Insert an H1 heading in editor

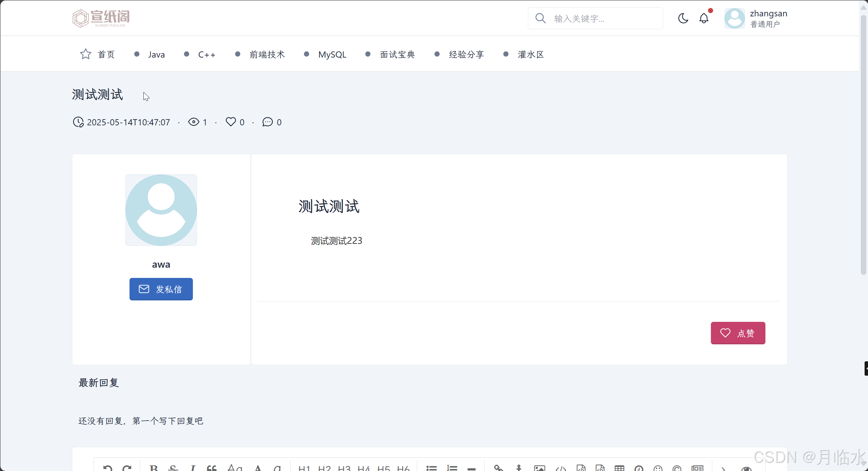point(304,468)
